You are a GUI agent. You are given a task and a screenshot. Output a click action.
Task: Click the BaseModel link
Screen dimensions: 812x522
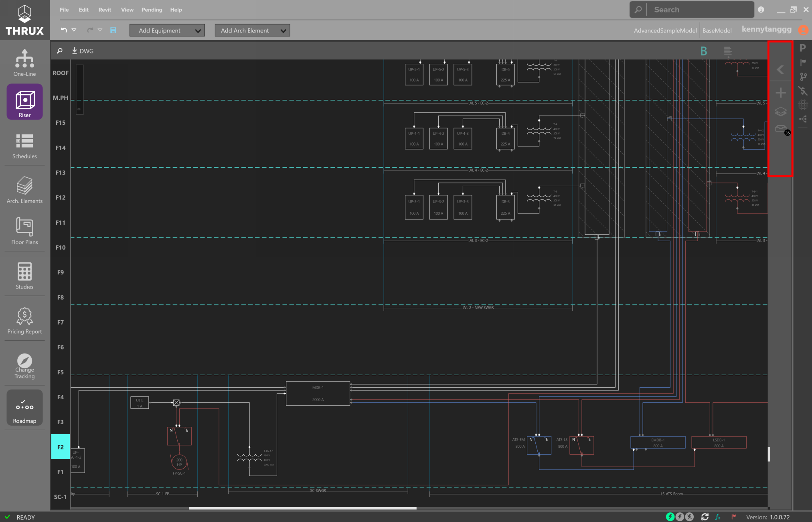click(717, 30)
